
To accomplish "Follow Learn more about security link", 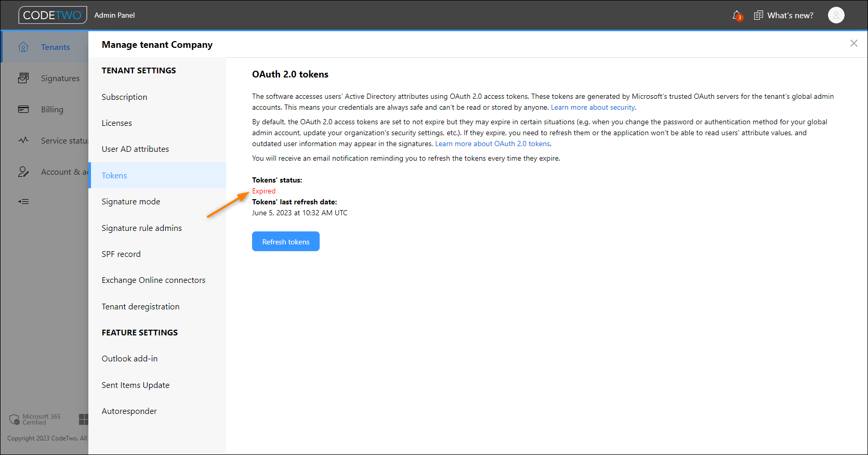I will [593, 108].
